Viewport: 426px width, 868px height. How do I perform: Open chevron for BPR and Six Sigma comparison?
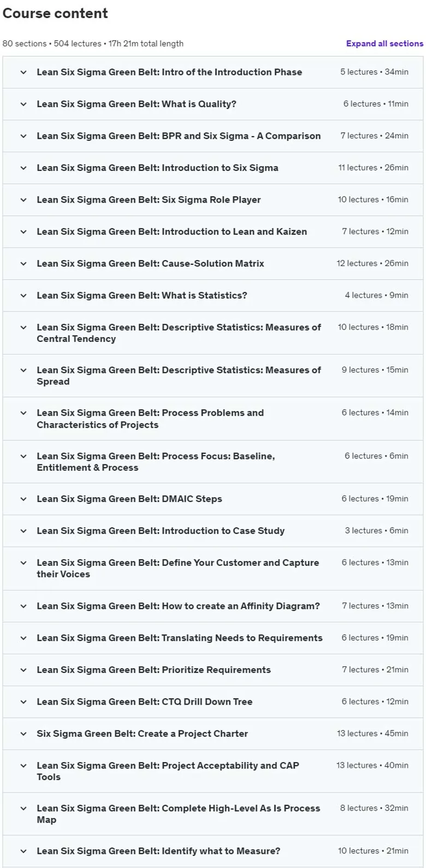coord(23,136)
